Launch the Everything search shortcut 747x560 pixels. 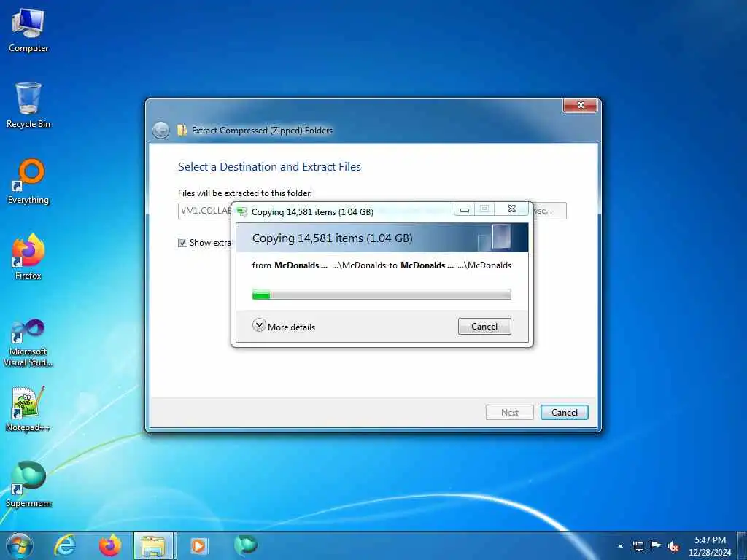click(x=28, y=182)
